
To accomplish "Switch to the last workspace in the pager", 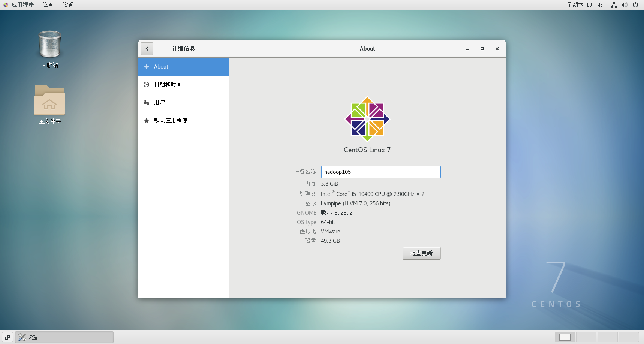I will pos(629,337).
